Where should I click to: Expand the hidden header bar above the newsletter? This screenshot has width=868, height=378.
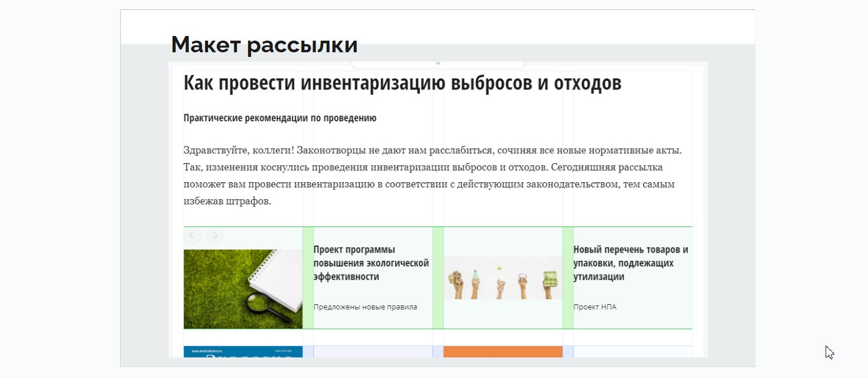(437, 63)
